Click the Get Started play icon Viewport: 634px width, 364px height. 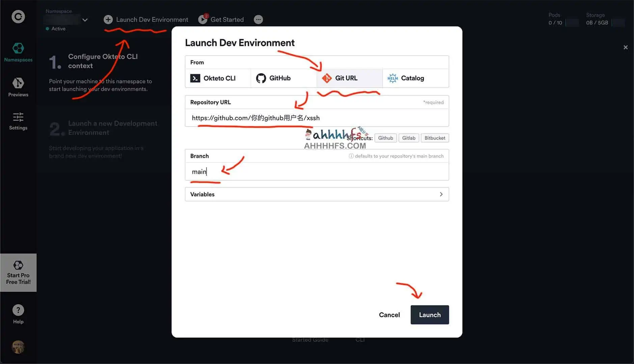(x=202, y=20)
